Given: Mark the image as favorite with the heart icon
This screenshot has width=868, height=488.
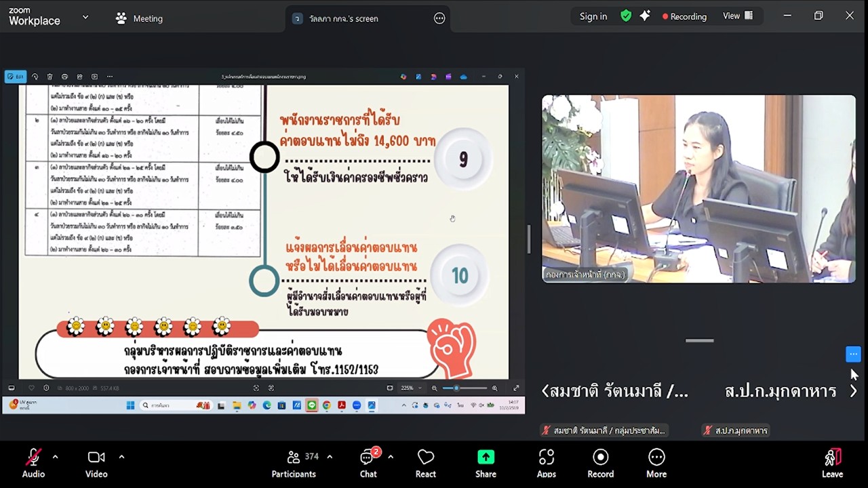Looking at the screenshot, I should pos(31,388).
